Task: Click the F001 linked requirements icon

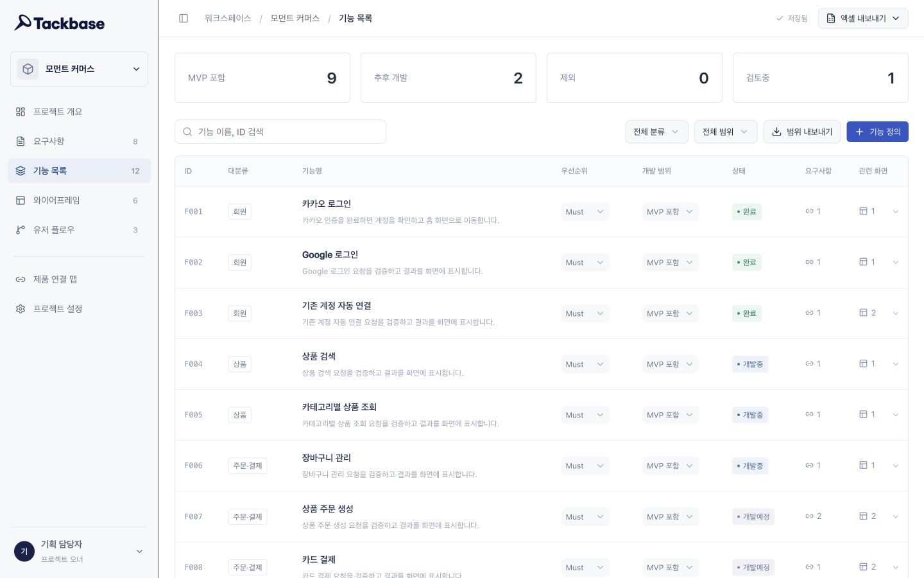Action: [809, 211]
